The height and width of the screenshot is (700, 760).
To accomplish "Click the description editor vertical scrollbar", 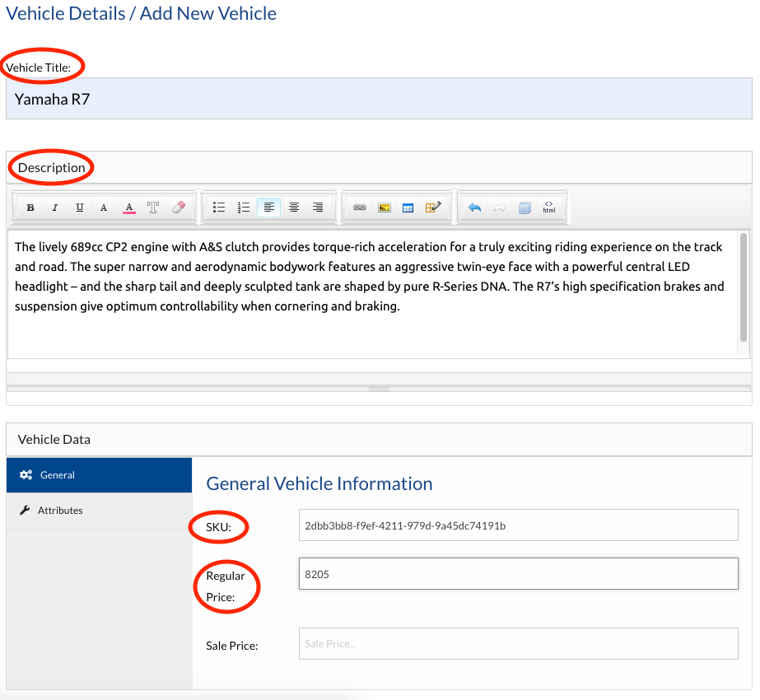I will (x=744, y=288).
